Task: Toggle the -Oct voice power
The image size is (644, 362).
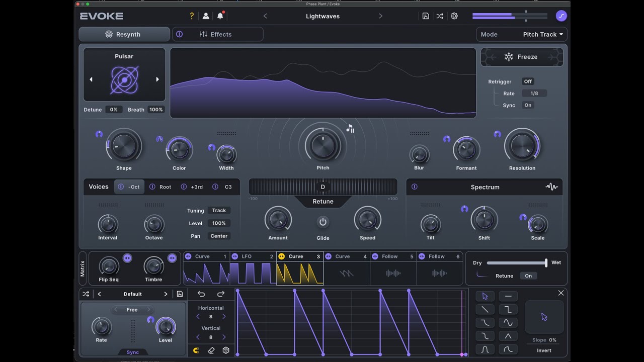Action: [121, 187]
